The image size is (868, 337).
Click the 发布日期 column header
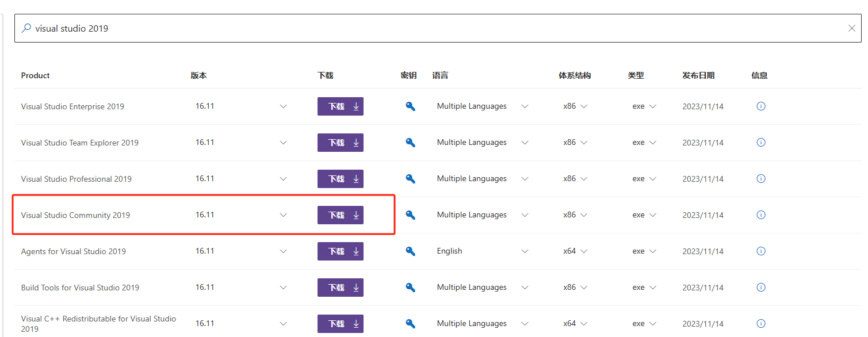698,75
